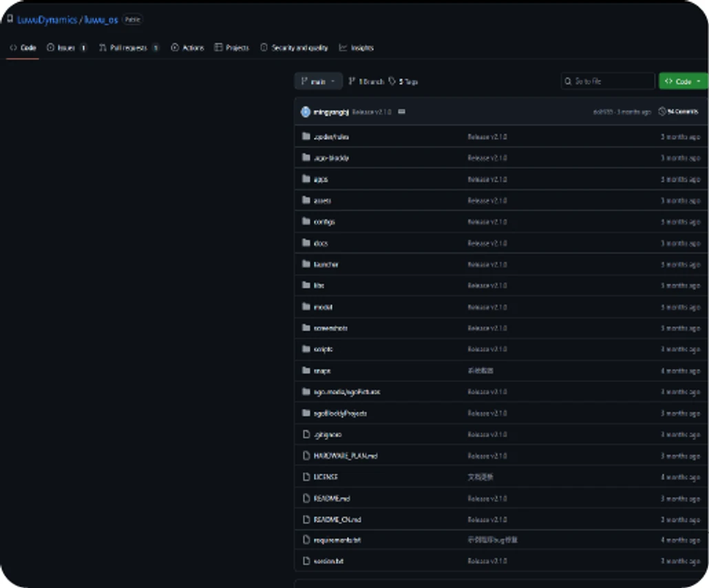Viewport: 709px width, 588px height.
Task: Open the version.txt file
Action: tap(328, 561)
